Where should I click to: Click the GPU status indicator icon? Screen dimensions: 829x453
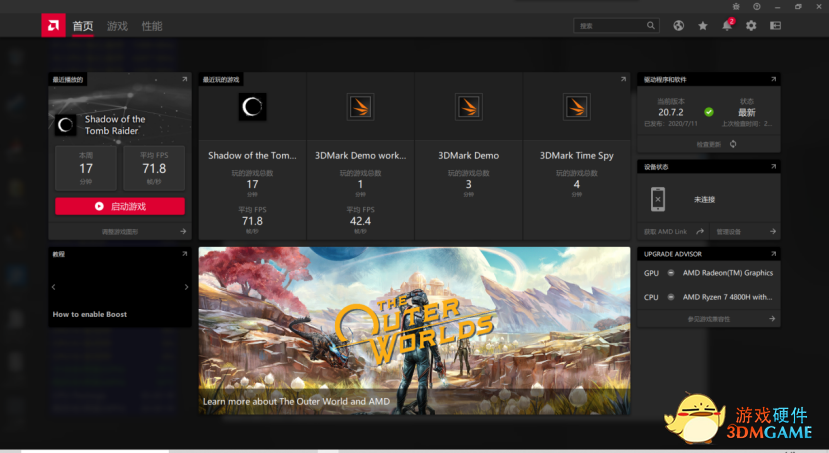[x=671, y=273]
